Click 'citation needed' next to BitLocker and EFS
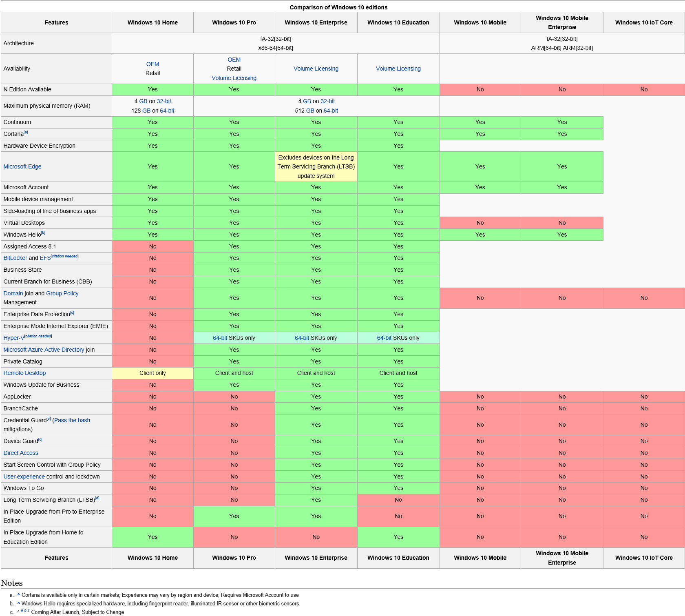685x616 pixels. [x=65, y=256]
